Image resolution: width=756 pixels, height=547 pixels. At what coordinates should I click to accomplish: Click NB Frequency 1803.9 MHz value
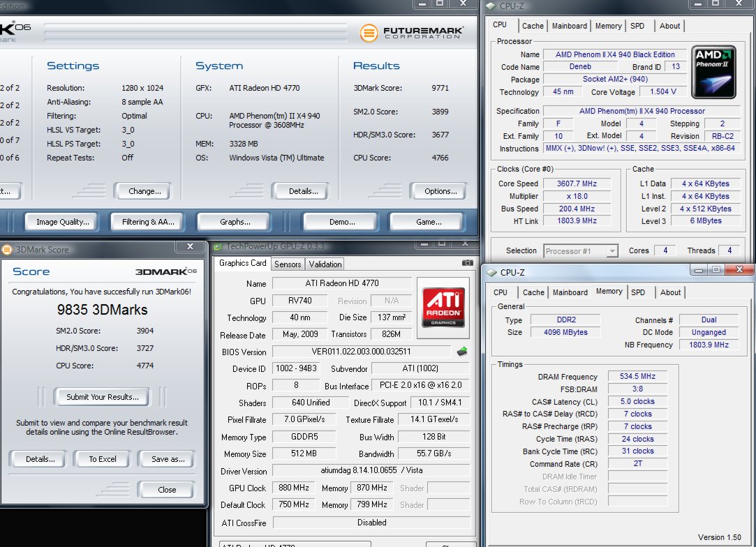(709, 345)
